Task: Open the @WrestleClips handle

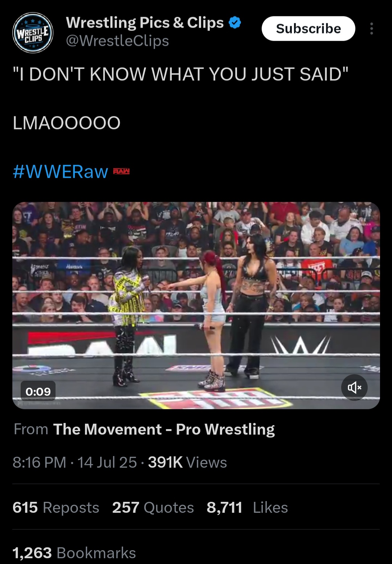Action: (x=117, y=41)
